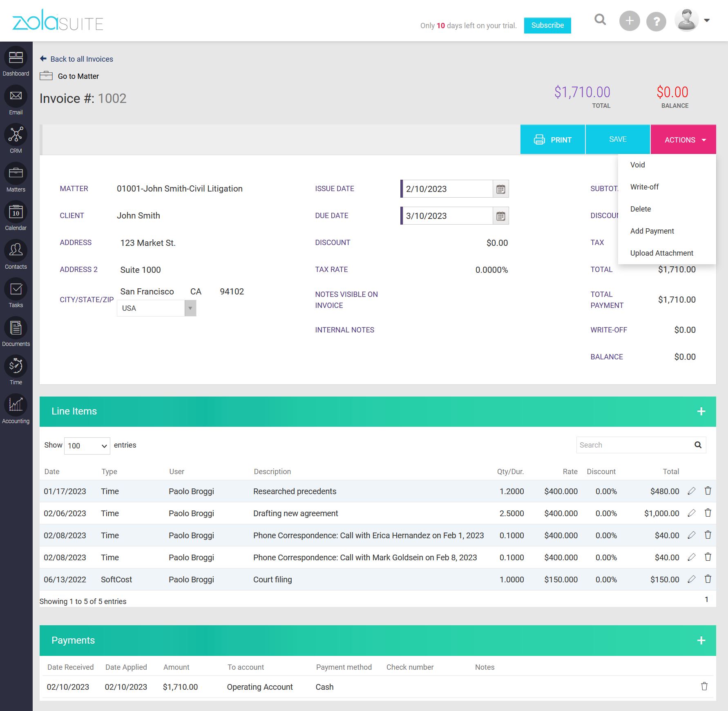Click the line items Search field
This screenshot has height=711, width=728.
pyautogui.click(x=634, y=445)
